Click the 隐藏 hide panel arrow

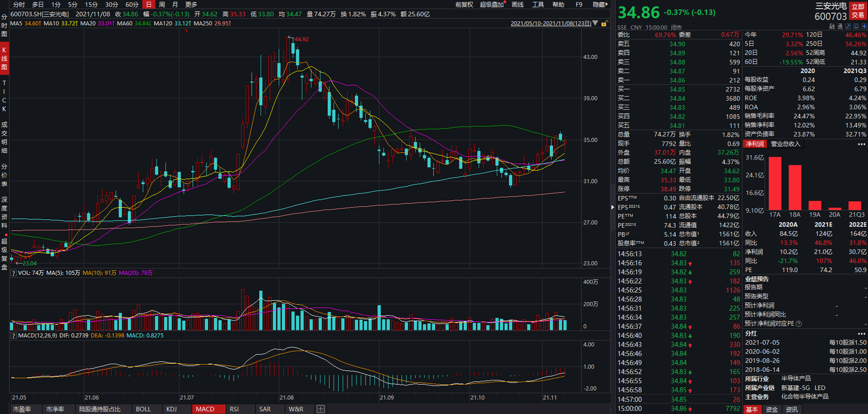600,4
